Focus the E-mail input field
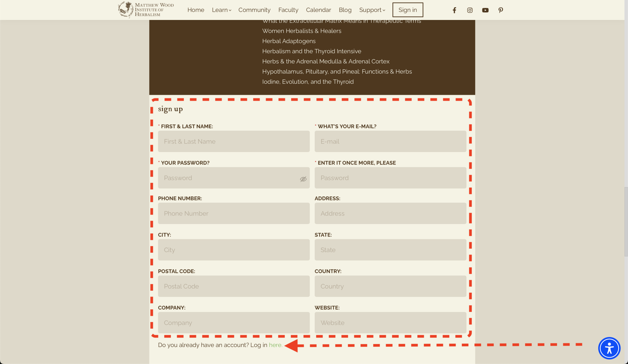628x364 pixels. (x=390, y=141)
